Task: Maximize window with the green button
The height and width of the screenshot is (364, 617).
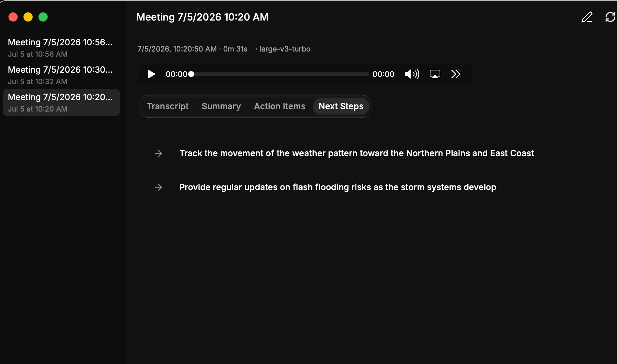Action: 43,17
